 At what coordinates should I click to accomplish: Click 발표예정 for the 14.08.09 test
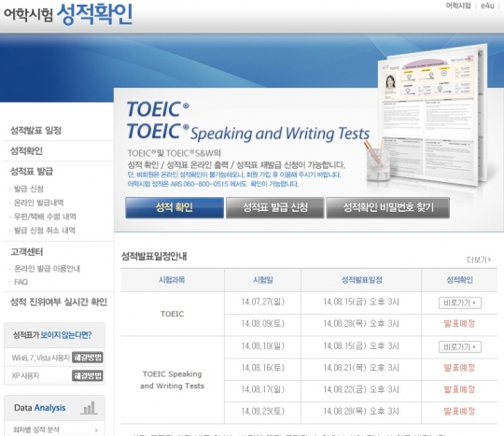[459, 323]
